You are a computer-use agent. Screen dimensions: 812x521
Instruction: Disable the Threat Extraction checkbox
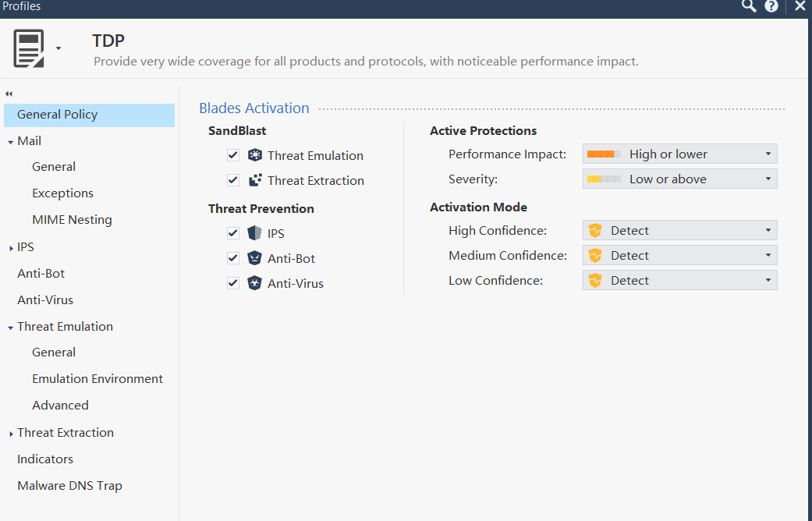click(233, 180)
